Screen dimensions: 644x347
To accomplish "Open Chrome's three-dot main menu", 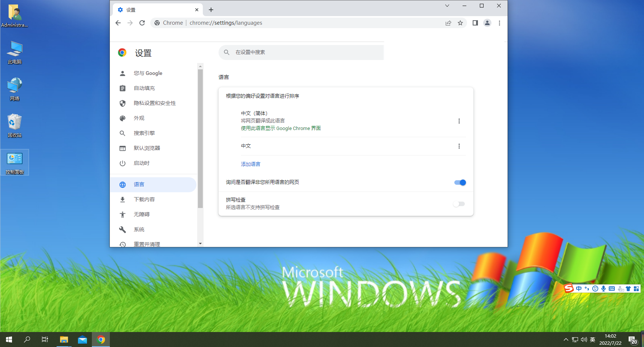I will 499,23.
